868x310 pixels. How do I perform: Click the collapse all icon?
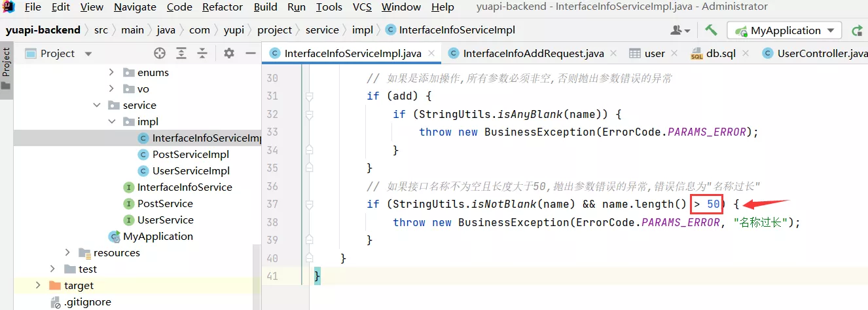[x=202, y=53]
